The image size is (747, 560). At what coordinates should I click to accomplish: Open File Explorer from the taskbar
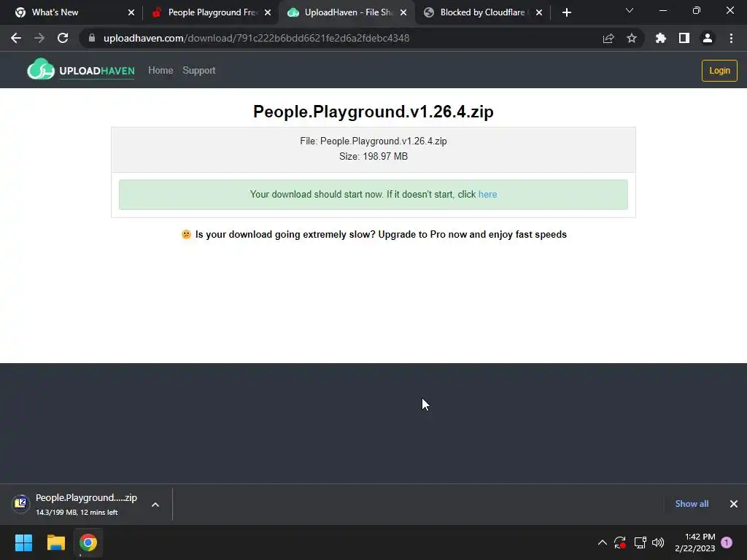[x=55, y=542]
